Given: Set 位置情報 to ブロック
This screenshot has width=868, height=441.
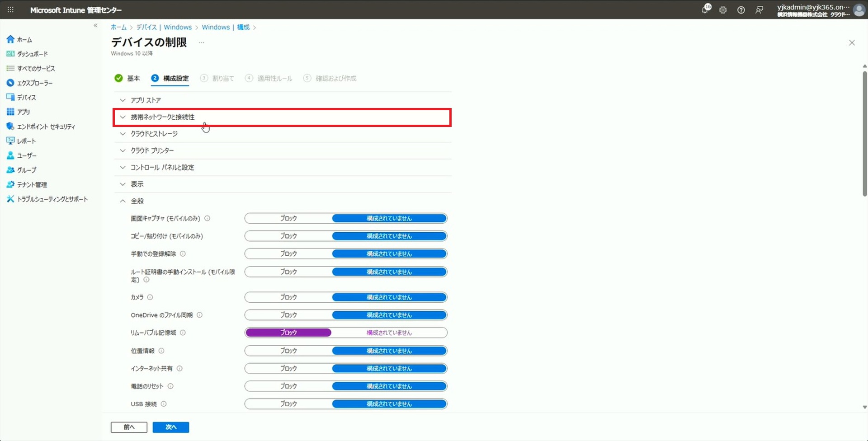Looking at the screenshot, I should [288, 351].
